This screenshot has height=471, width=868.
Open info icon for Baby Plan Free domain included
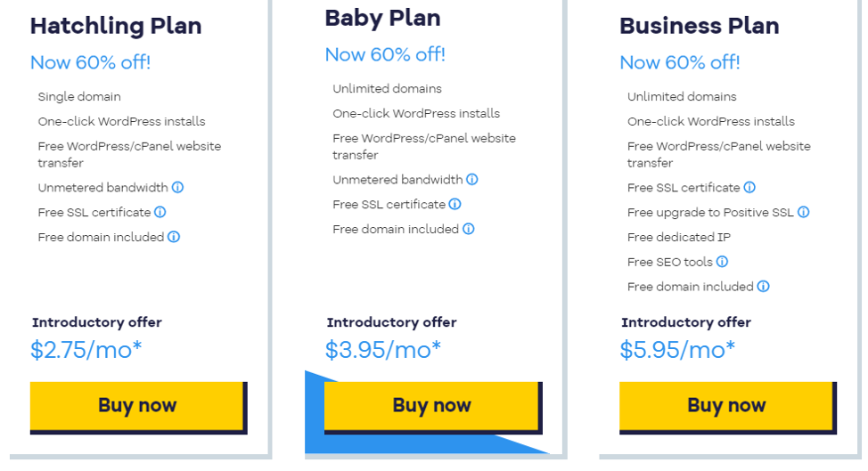pos(469,228)
